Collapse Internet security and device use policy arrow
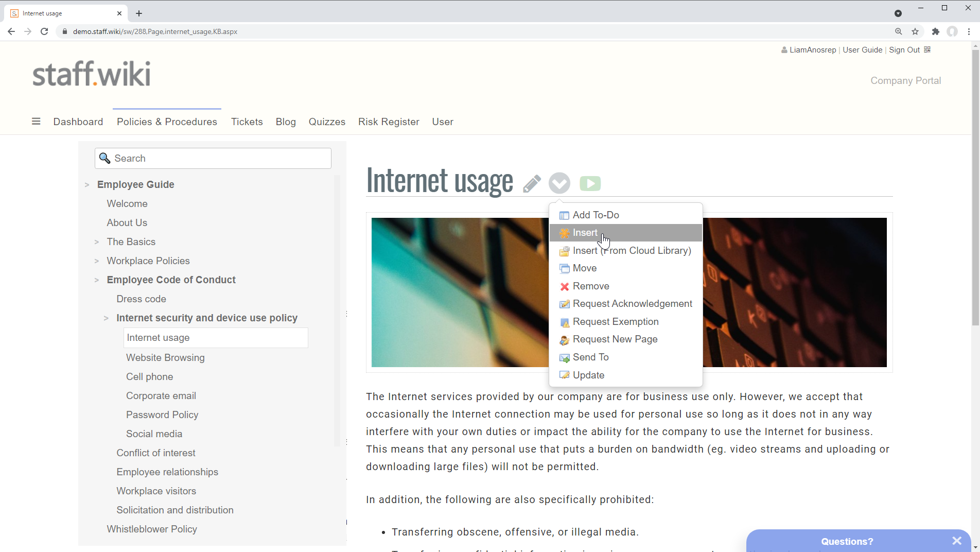Screen dimensions: 980x552 [106, 318]
